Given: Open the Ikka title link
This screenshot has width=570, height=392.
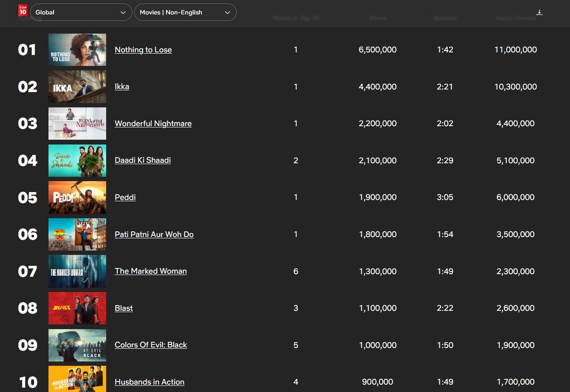Looking at the screenshot, I should [122, 86].
